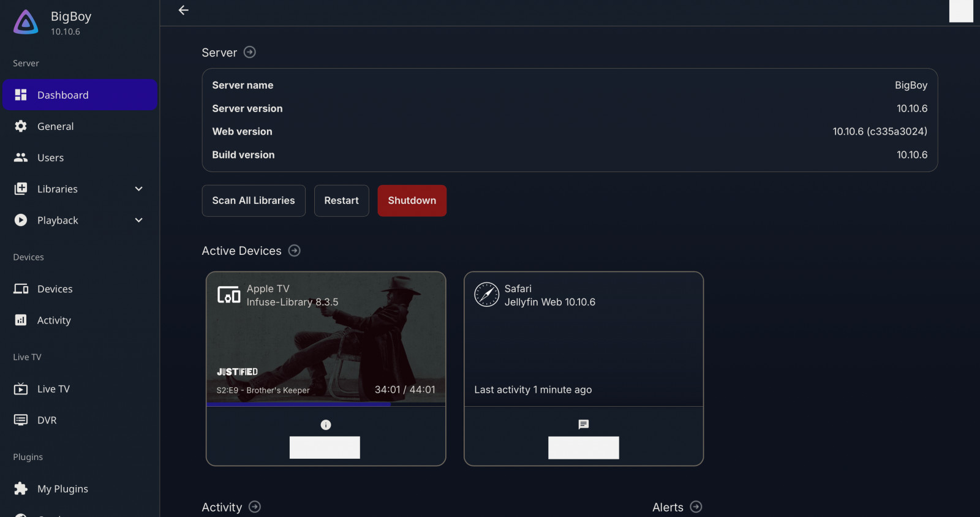Click the red Shutdown button
The image size is (980, 517).
(412, 200)
